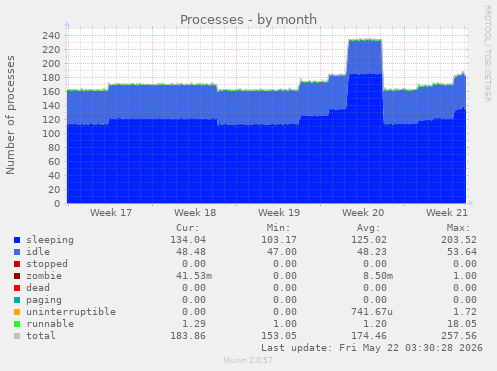The height and width of the screenshot is (371, 497).
Task: Click the 'total' legend label
Action: (x=41, y=336)
